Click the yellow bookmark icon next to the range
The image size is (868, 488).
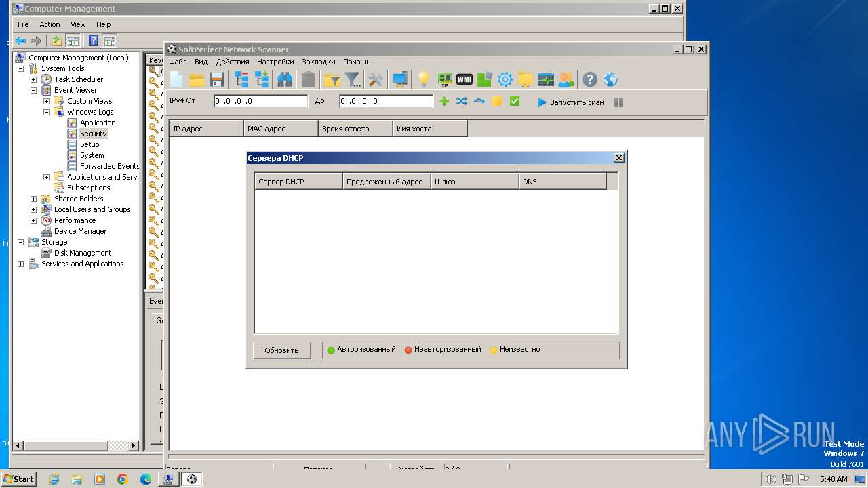pyautogui.click(x=497, y=101)
